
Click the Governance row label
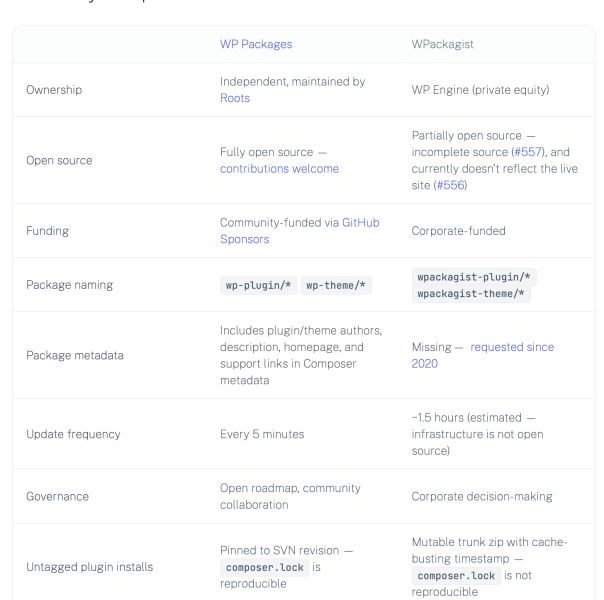(57, 496)
